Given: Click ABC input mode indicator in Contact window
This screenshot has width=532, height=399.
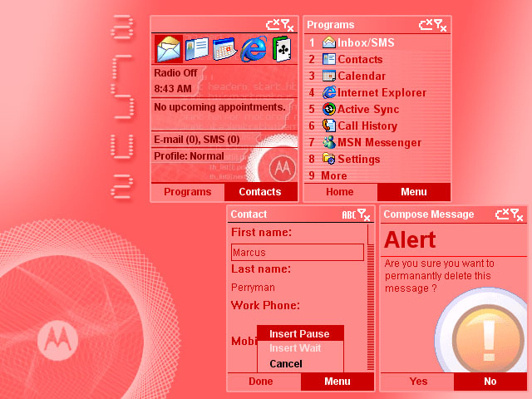Looking at the screenshot, I should pos(349,214).
